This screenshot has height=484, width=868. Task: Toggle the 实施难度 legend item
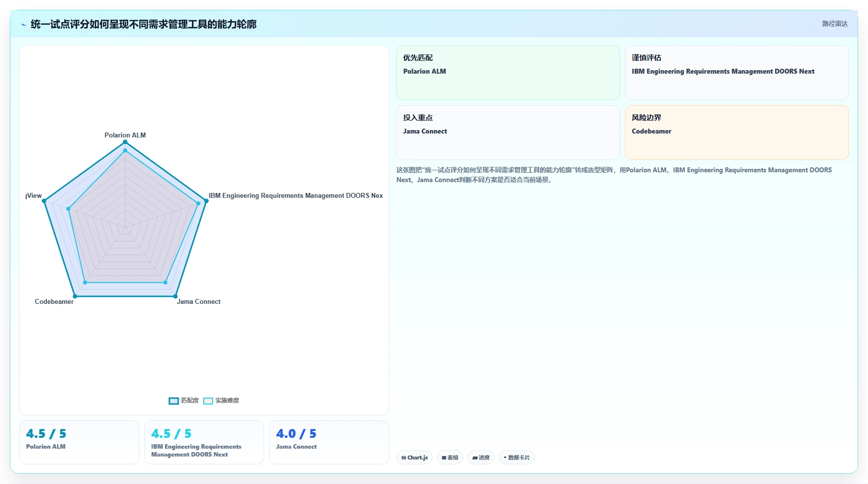pyautogui.click(x=221, y=401)
